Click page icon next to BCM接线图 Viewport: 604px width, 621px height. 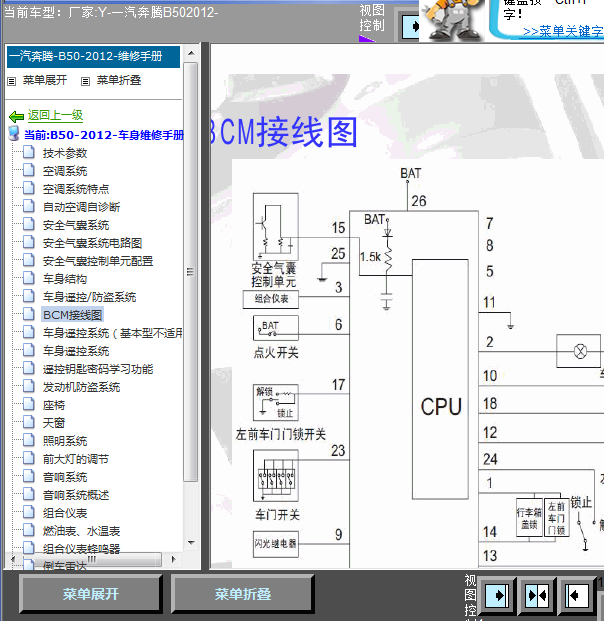pos(29,314)
